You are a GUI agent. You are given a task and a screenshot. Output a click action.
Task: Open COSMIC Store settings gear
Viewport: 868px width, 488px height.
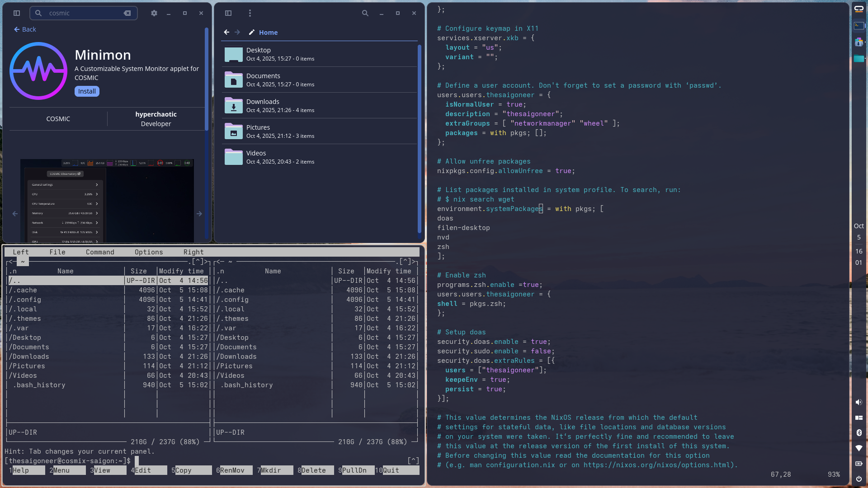(x=154, y=13)
